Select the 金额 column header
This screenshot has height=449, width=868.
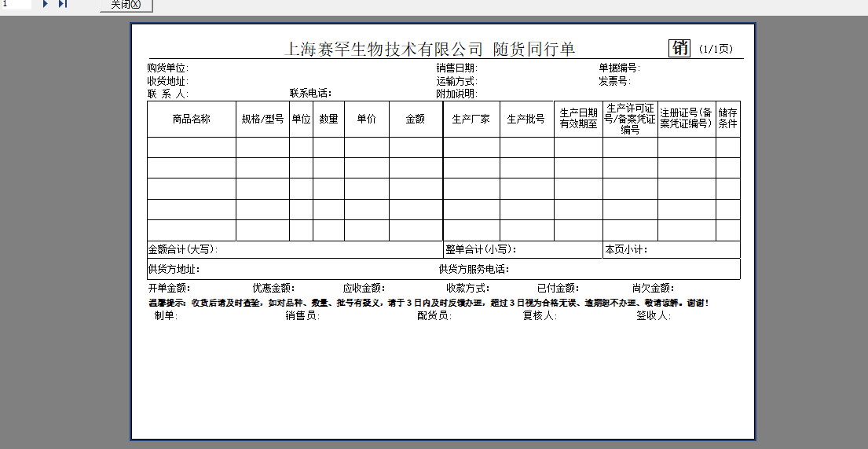coord(416,119)
